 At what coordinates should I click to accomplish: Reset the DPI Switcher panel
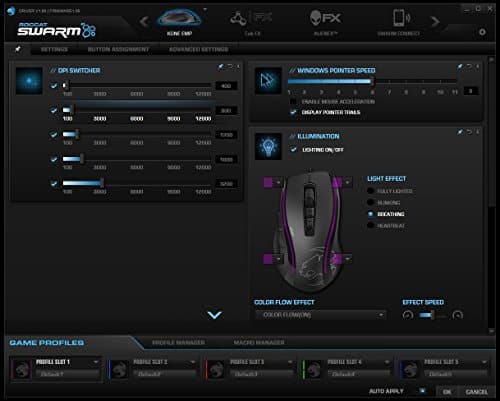[x=230, y=66]
